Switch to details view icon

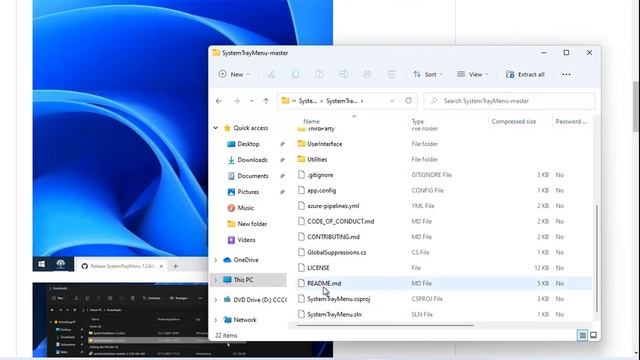582,336
